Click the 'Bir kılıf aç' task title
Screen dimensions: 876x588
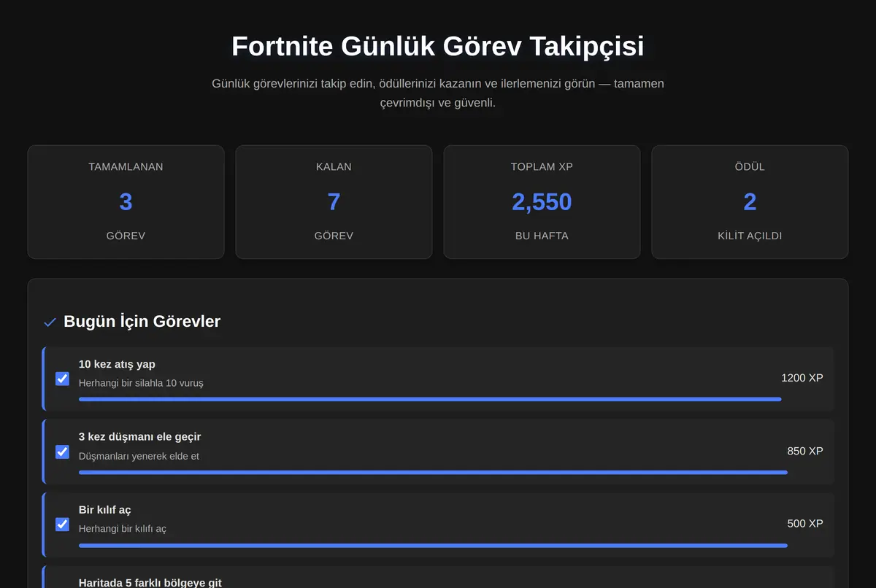[x=105, y=510]
